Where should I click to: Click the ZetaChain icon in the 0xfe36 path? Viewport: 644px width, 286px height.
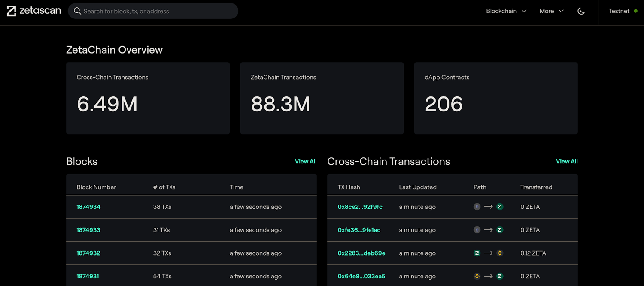[499, 230]
